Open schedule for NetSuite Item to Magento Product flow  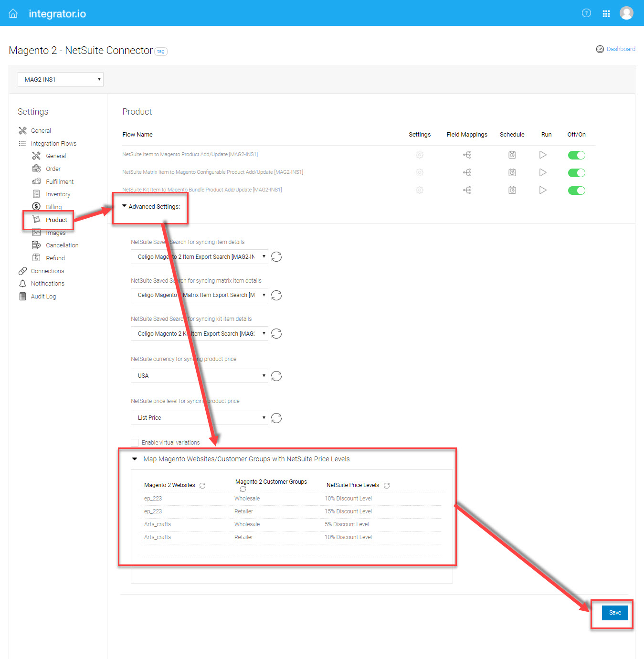pyautogui.click(x=512, y=155)
